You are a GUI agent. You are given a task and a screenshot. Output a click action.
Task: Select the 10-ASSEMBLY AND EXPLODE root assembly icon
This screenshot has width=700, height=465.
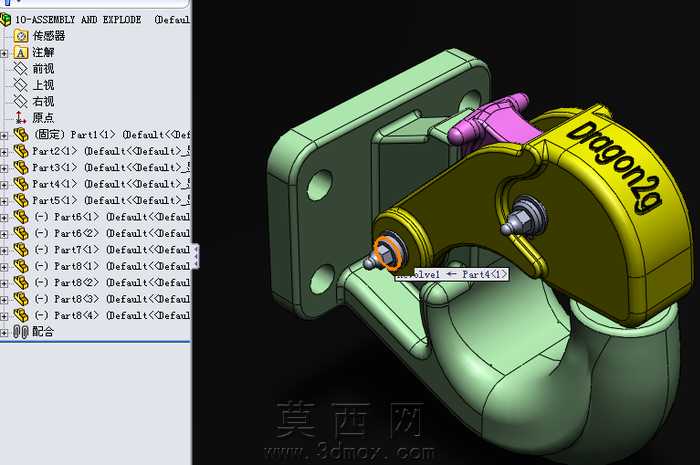click(x=5, y=20)
